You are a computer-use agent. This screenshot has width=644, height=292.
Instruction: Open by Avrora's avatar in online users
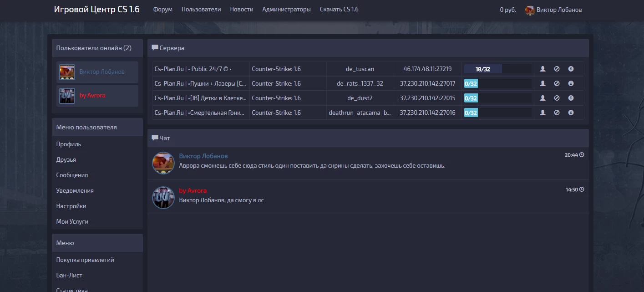67,96
